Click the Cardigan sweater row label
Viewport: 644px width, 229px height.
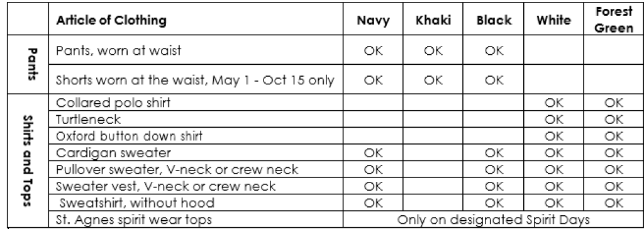[113, 153]
